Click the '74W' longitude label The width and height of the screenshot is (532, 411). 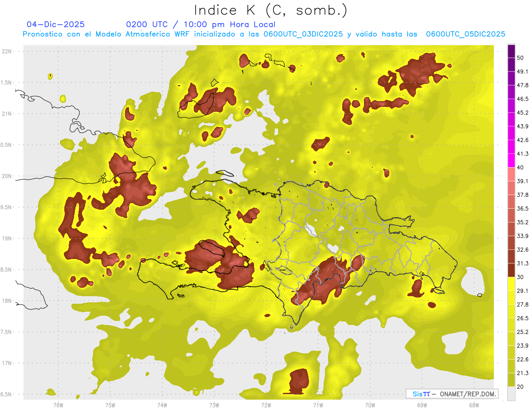click(162, 405)
